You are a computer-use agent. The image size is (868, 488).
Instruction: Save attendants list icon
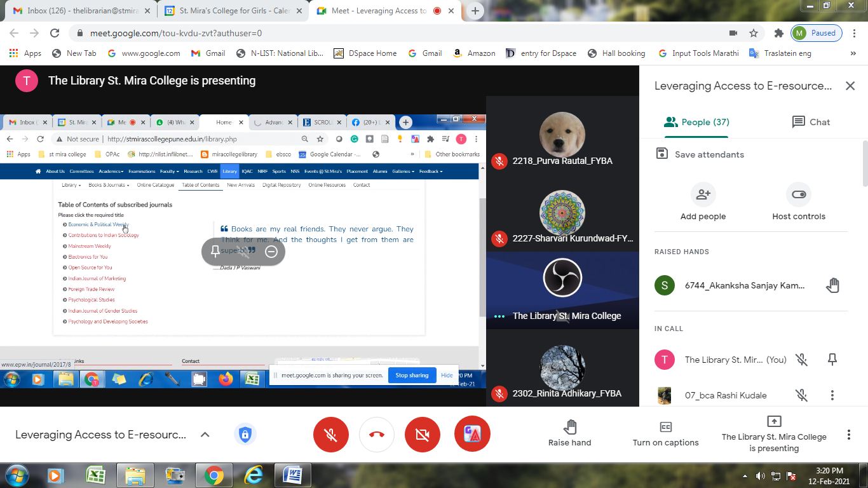[662, 154]
